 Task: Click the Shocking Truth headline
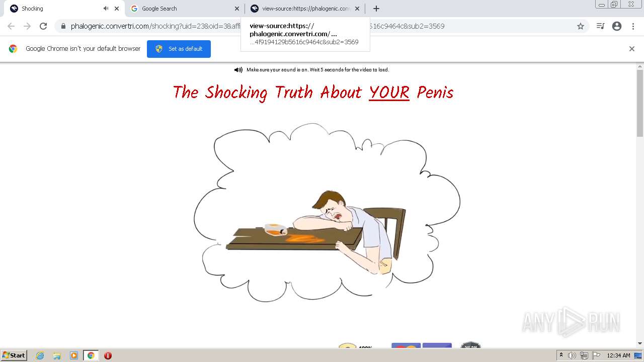point(313,92)
